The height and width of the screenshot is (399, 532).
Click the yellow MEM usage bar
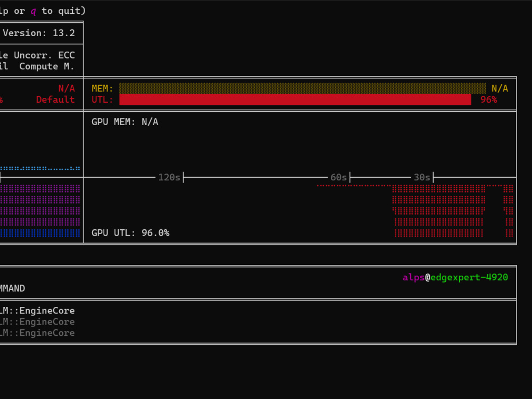pyautogui.click(x=302, y=88)
